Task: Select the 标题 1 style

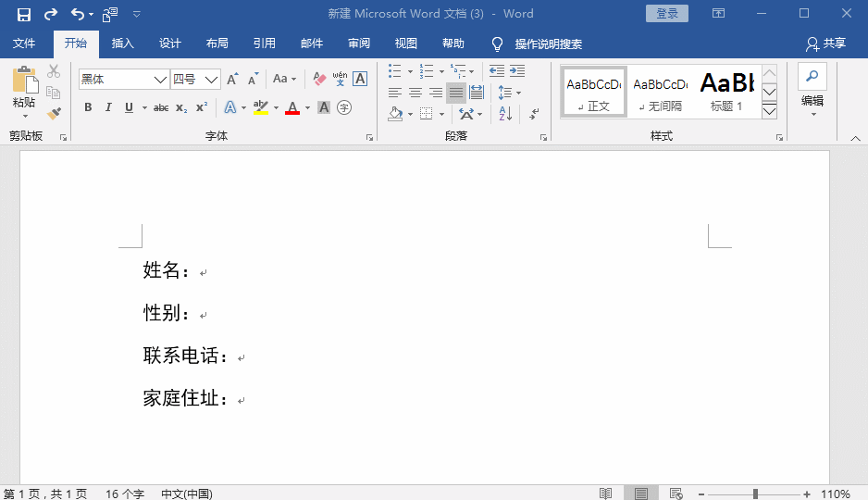Action: tap(726, 92)
